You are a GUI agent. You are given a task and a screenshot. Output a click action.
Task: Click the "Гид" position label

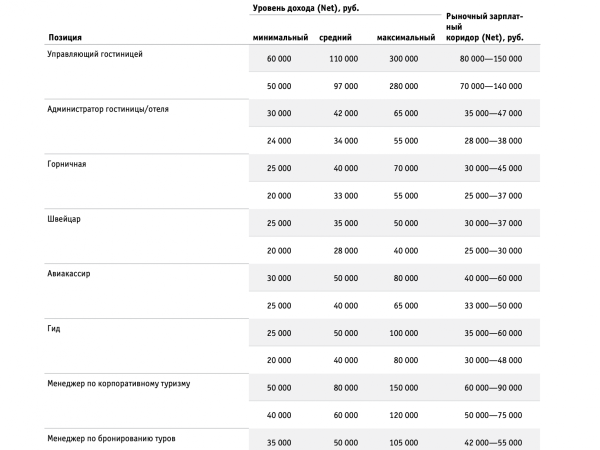[x=54, y=328]
